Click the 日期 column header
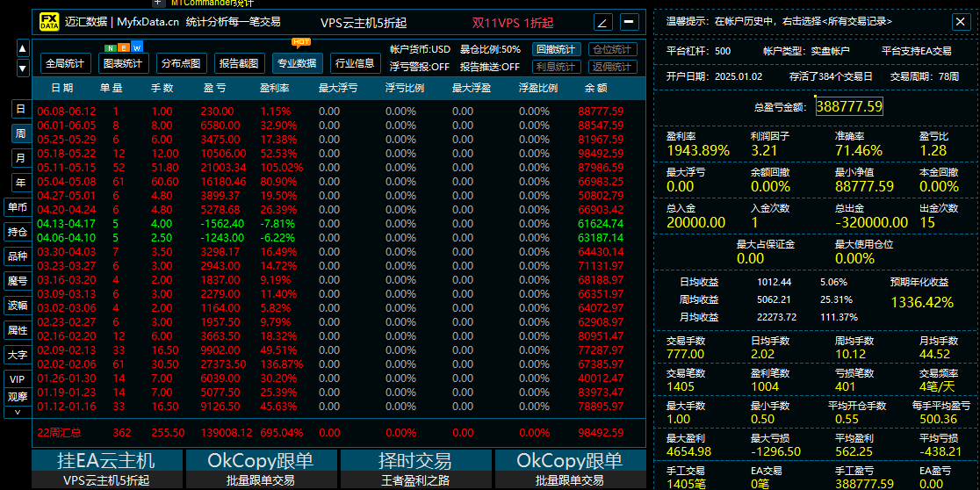 [61, 88]
